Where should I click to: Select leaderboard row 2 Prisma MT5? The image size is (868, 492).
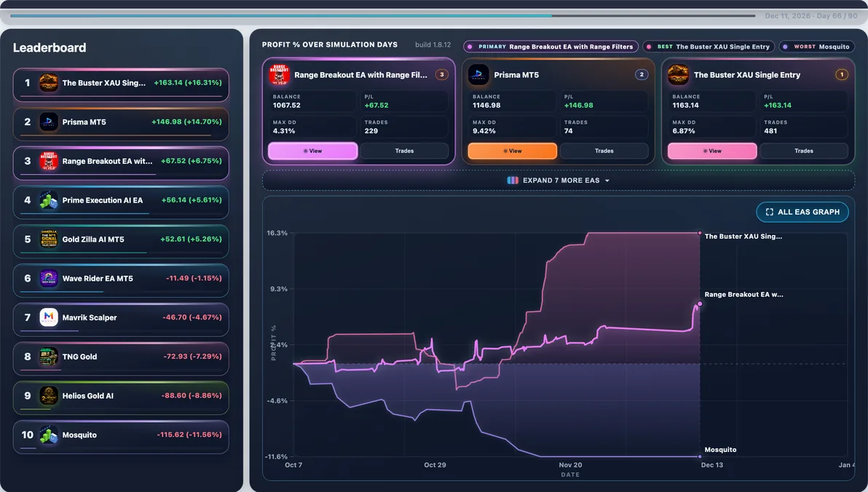pos(121,124)
